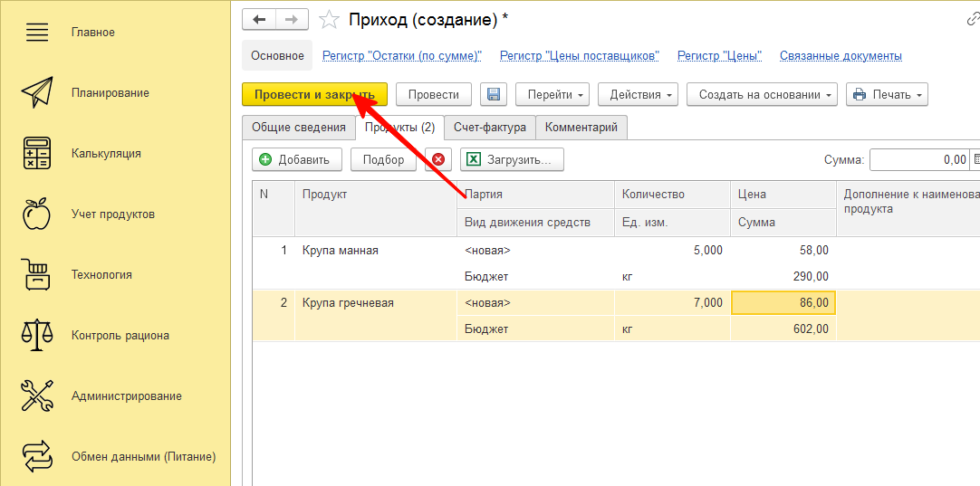Screen dimensions: 980x486
Task: Click the forward navigation arrow
Action: (291, 19)
